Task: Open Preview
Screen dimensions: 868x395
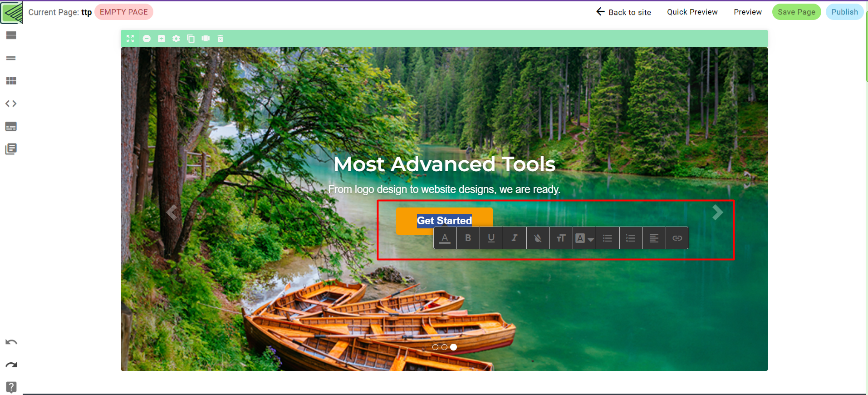Action: [748, 12]
